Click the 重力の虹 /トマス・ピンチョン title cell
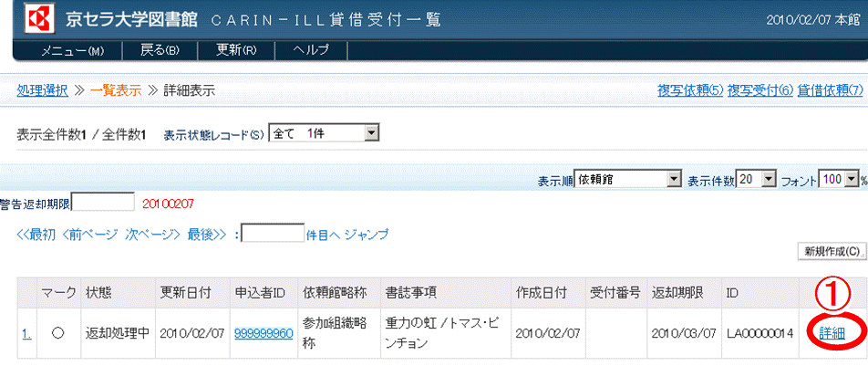This screenshot has height=366, width=868. (x=446, y=333)
